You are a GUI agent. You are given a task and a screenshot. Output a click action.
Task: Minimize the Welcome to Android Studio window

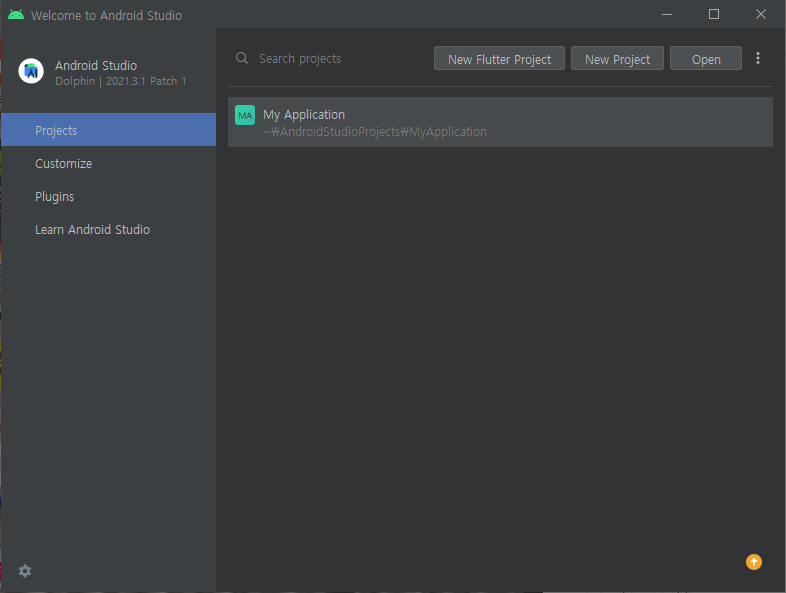[x=667, y=14]
